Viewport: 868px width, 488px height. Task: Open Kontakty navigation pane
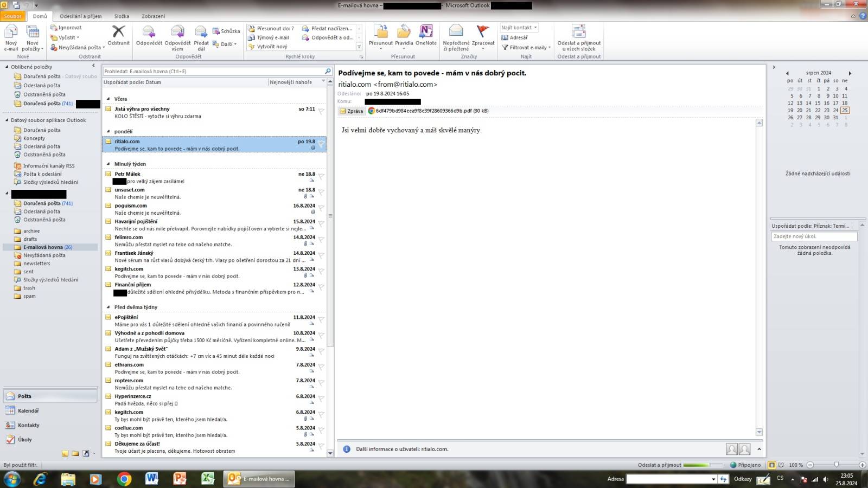pos(51,425)
